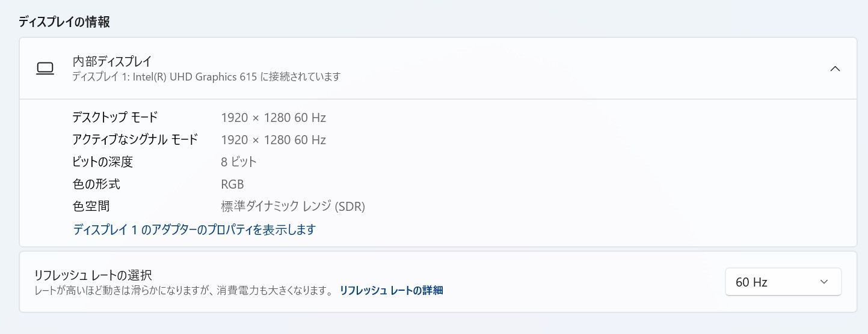
Task: Click the 8 ビット value
Action: pos(239,162)
